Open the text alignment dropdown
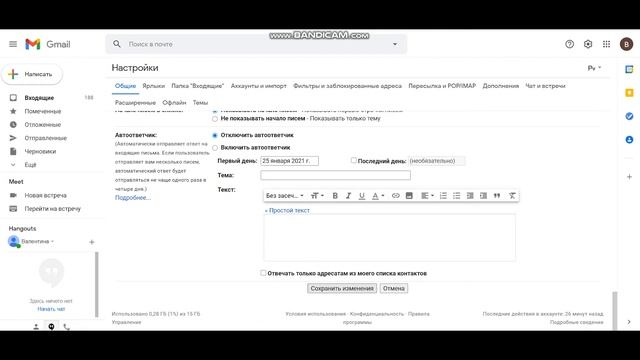 tap(427, 196)
